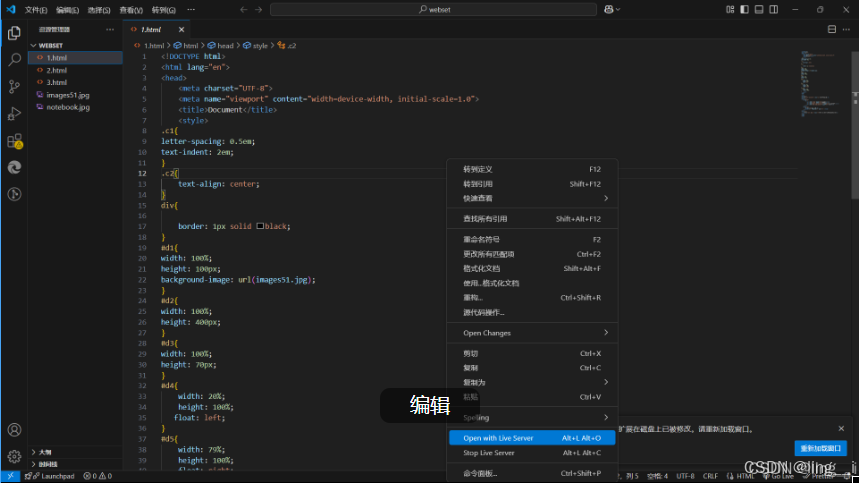Open Explorer panel More Actions ellipsis
Viewport: 859px width, 483px height.
coord(110,29)
